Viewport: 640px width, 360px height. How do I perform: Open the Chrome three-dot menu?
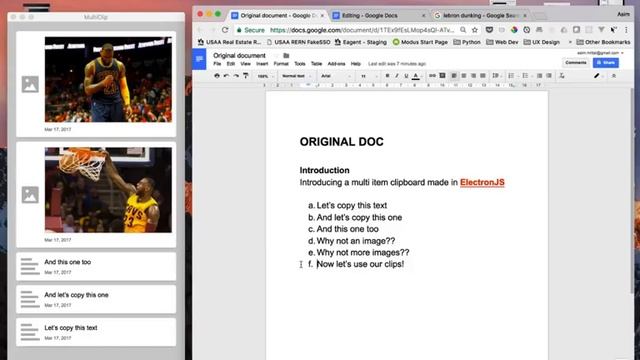pos(626,30)
